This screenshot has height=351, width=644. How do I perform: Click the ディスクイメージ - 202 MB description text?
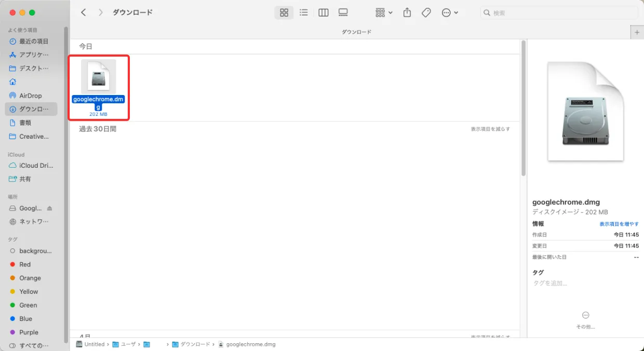(570, 212)
